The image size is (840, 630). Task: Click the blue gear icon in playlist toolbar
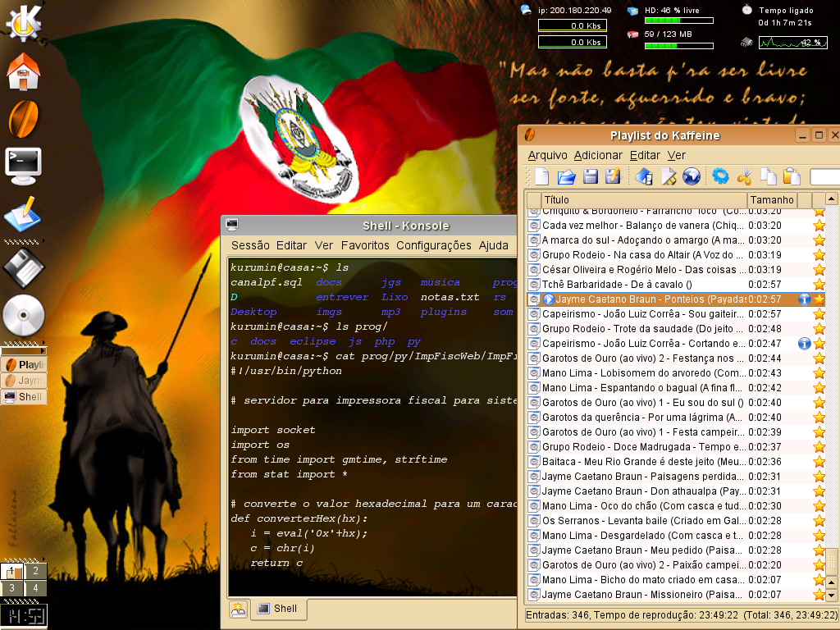point(720,176)
